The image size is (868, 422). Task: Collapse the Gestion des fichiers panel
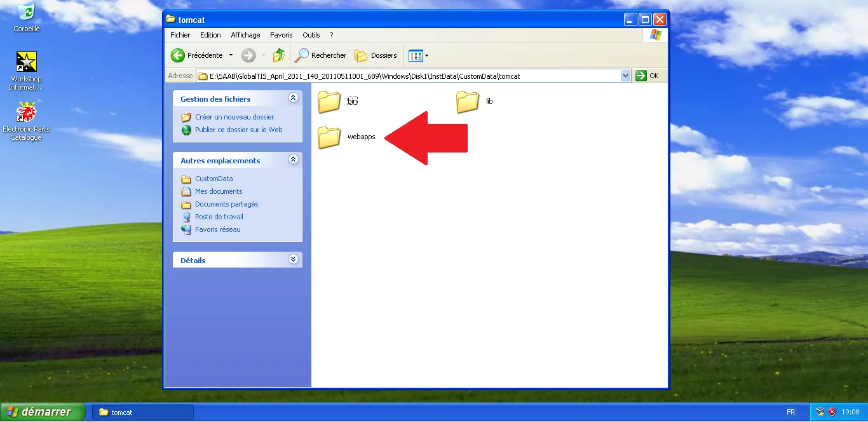[x=293, y=97]
